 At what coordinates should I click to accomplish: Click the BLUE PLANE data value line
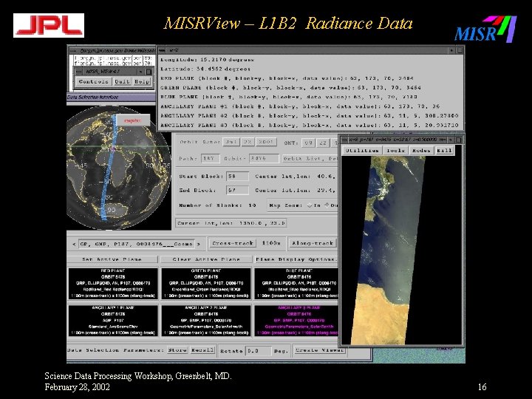[x=289, y=97]
